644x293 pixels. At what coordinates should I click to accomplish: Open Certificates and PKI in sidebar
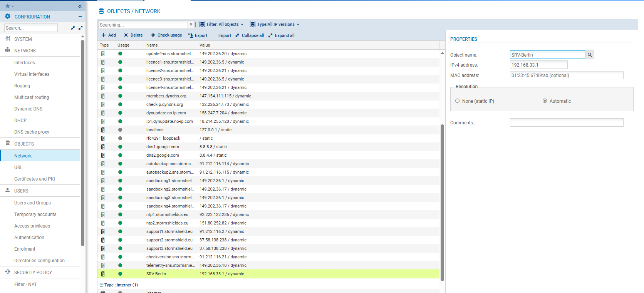tap(34, 179)
